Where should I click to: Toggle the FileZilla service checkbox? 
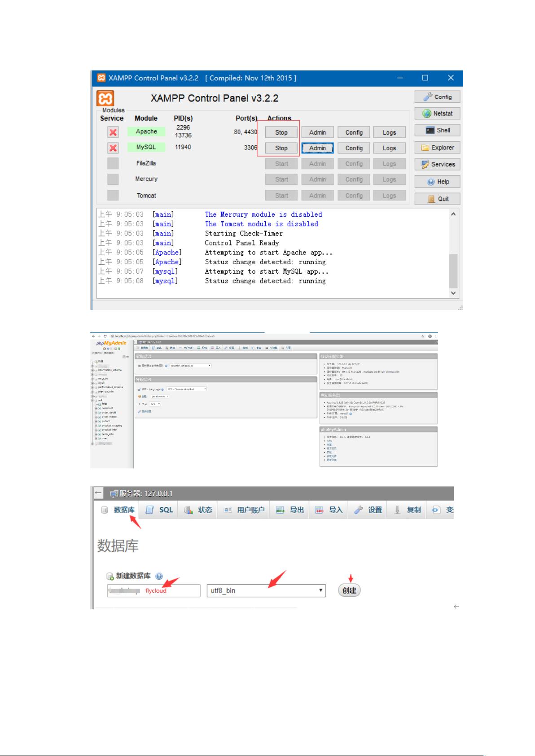[x=113, y=163]
